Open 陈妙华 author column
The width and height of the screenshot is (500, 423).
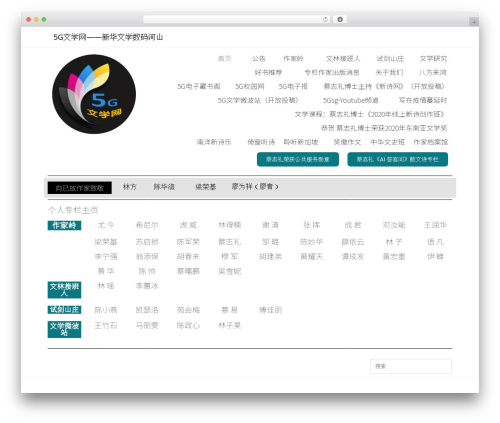[312, 242]
